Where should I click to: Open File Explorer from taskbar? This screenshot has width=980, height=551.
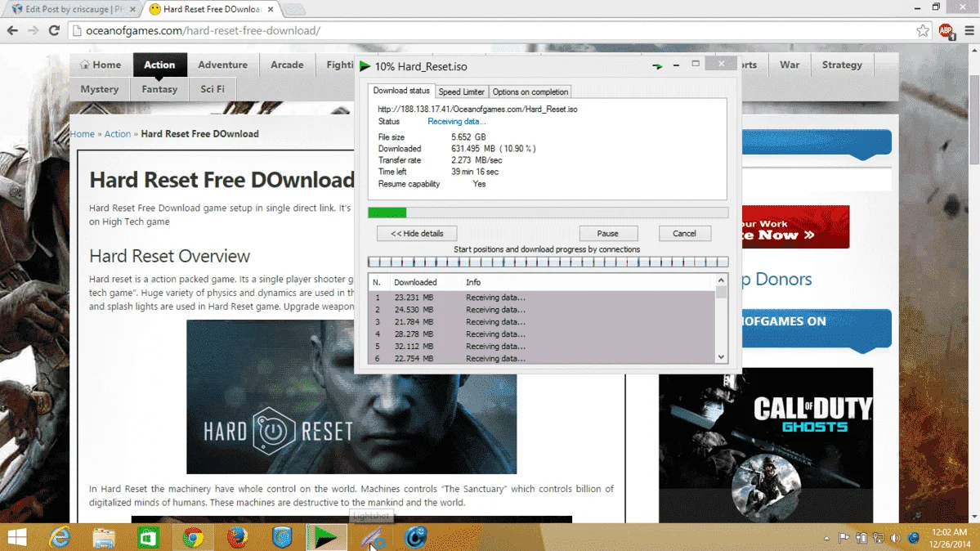(104, 537)
